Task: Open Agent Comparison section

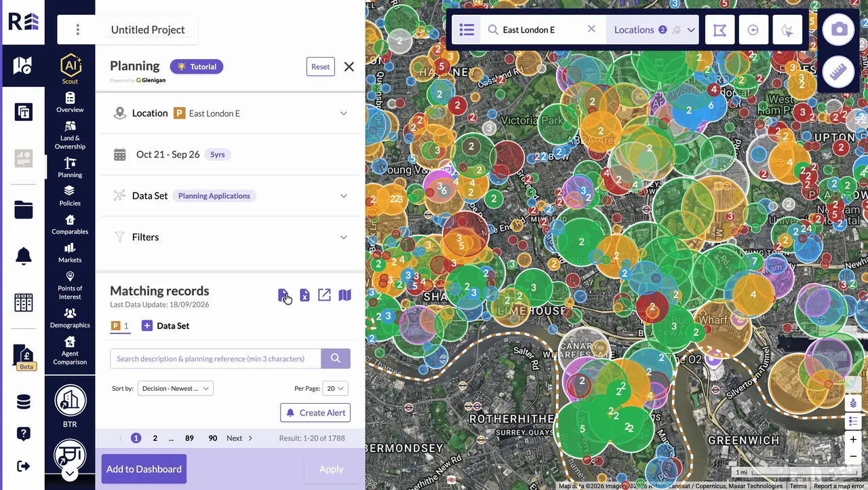Action: click(x=70, y=351)
